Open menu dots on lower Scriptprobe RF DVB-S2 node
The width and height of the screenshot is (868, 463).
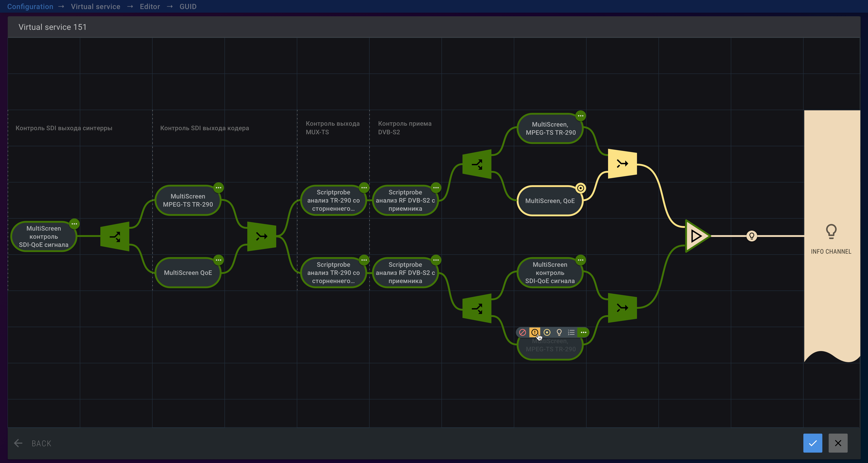tap(436, 260)
